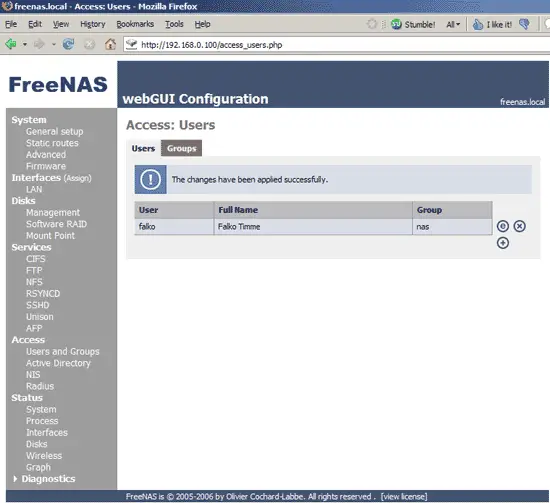550x503 pixels.
Task: Click the view license link in footer
Action: point(404,497)
